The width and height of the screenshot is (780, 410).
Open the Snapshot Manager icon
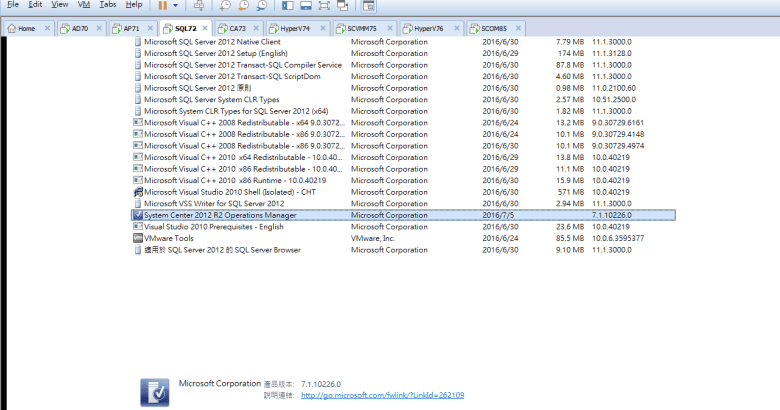tap(261, 5)
